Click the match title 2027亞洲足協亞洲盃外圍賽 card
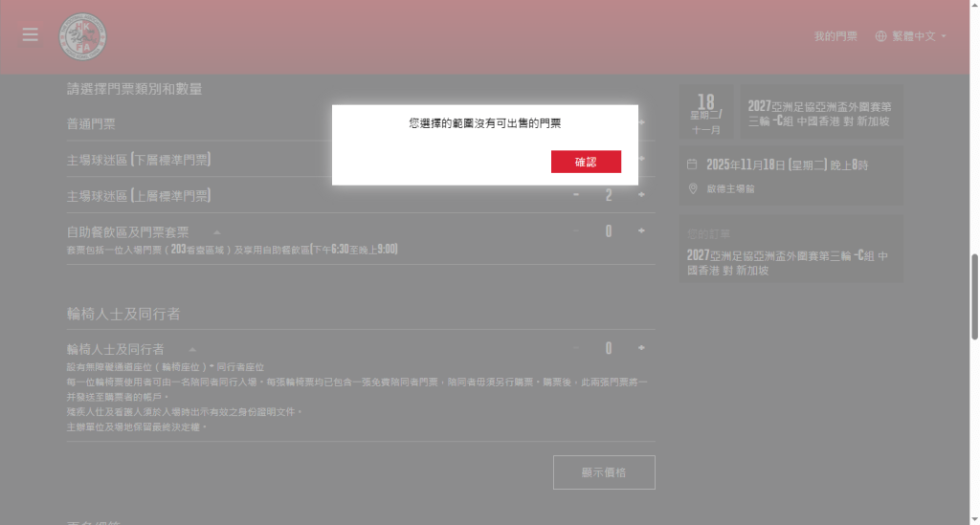The image size is (980, 525). [821, 113]
